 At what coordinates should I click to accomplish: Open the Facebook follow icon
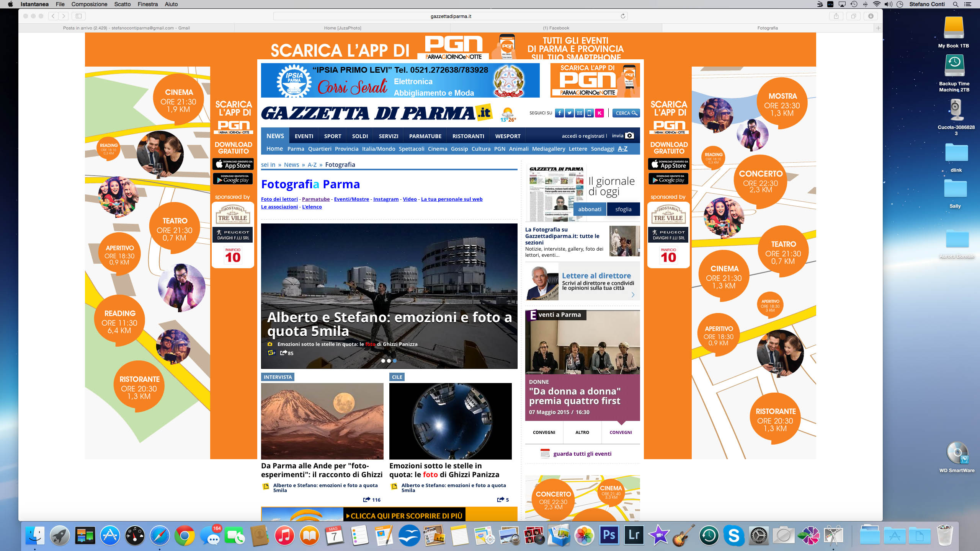pos(559,113)
